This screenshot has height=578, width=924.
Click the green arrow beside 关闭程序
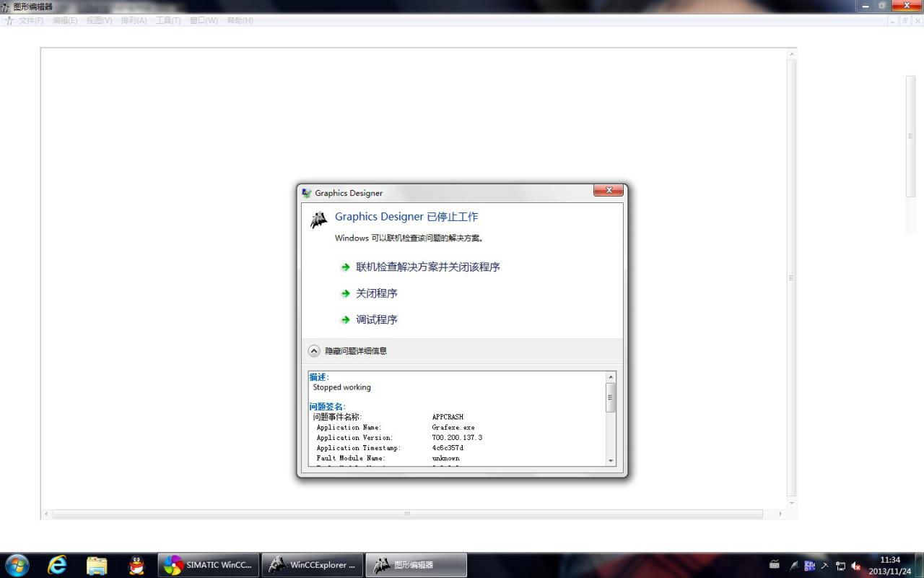click(x=346, y=294)
